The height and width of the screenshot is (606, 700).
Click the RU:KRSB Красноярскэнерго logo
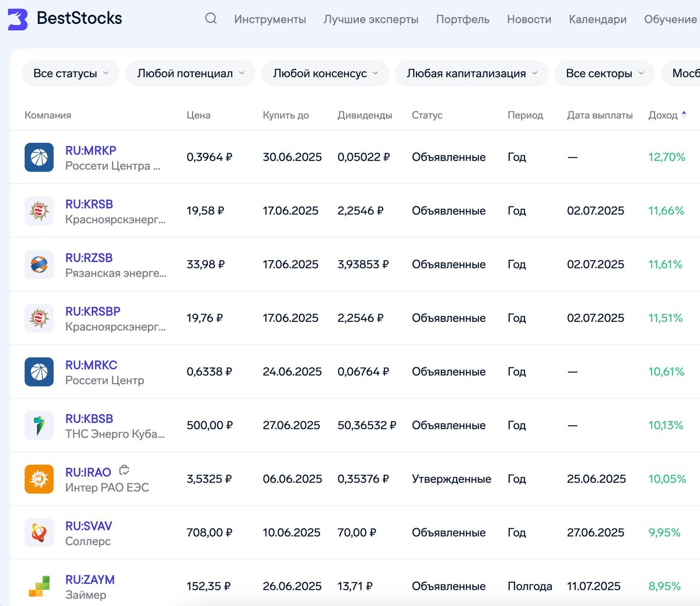tap(39, 211)
